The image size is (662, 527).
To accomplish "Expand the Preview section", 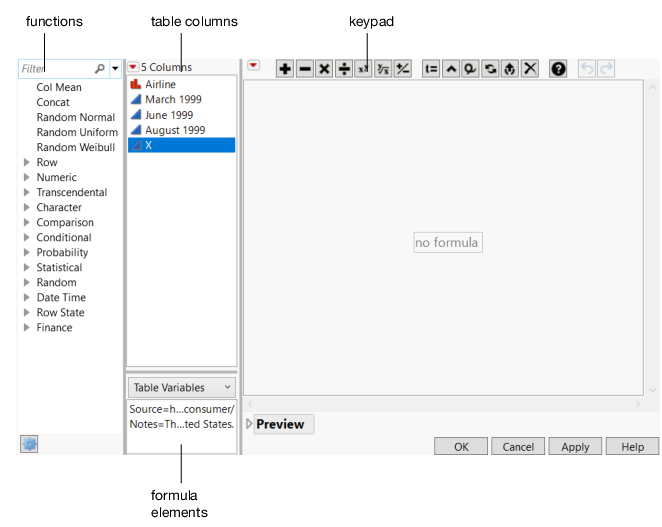I will (249, 424).
